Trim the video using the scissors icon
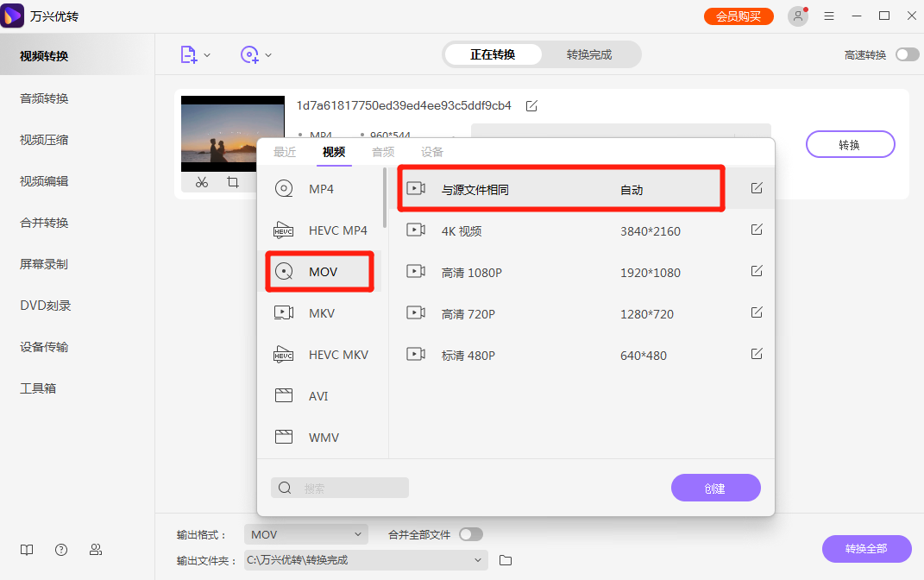The width and height of the screenshot is (924, 580). pos(201,184)
